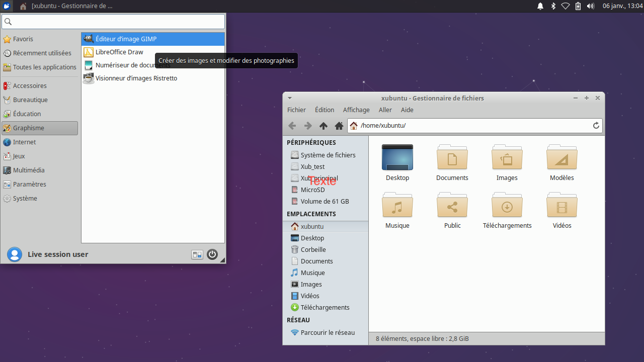Click the home folder toolbar icon
Viewport: 644px width, 362px height.
339,126
